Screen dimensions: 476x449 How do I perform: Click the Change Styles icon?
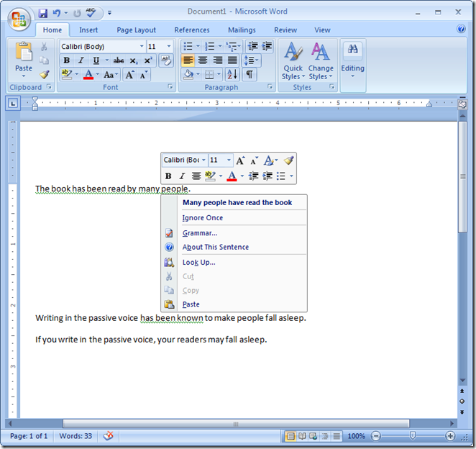(x=320, y=52)
